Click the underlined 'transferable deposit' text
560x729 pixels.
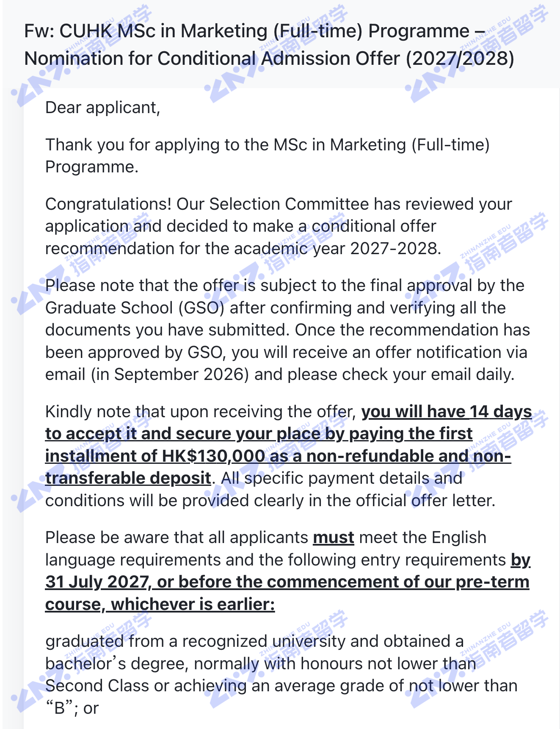(x=128, y=479)
